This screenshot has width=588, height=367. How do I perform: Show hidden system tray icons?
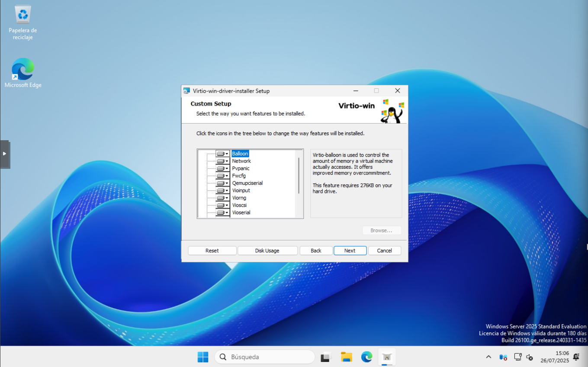click(488, 357)
